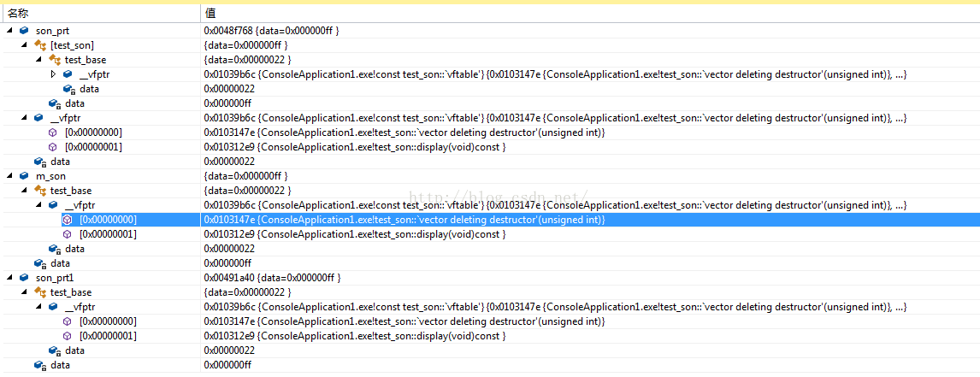Click the base-class icon of test_base under son_prt1
The image size is (980, 377).
[x=39, y=292]
